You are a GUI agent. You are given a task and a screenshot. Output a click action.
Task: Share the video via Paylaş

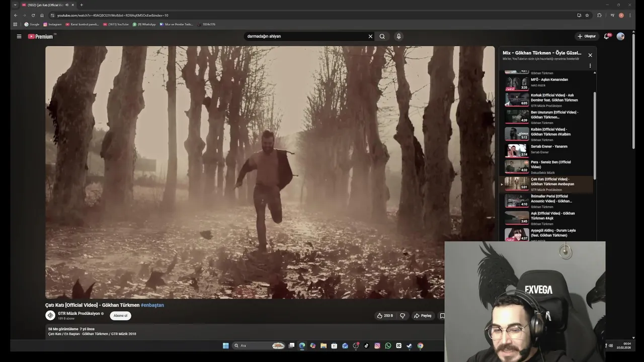coord(423,316)
